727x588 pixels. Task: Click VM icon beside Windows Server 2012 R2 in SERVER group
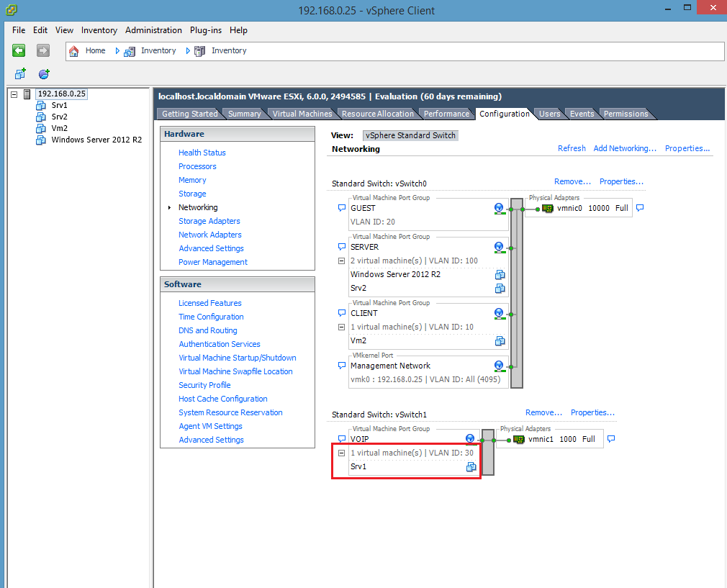[500, 275]
